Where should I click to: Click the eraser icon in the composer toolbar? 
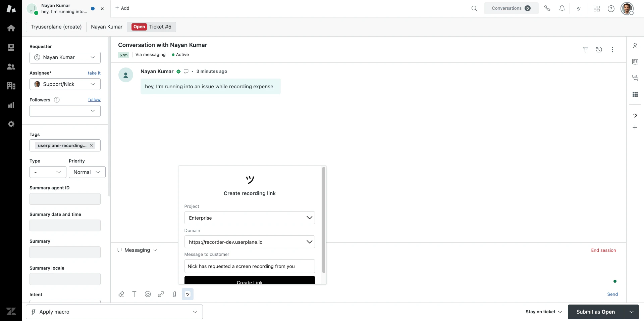coord(121,294)
